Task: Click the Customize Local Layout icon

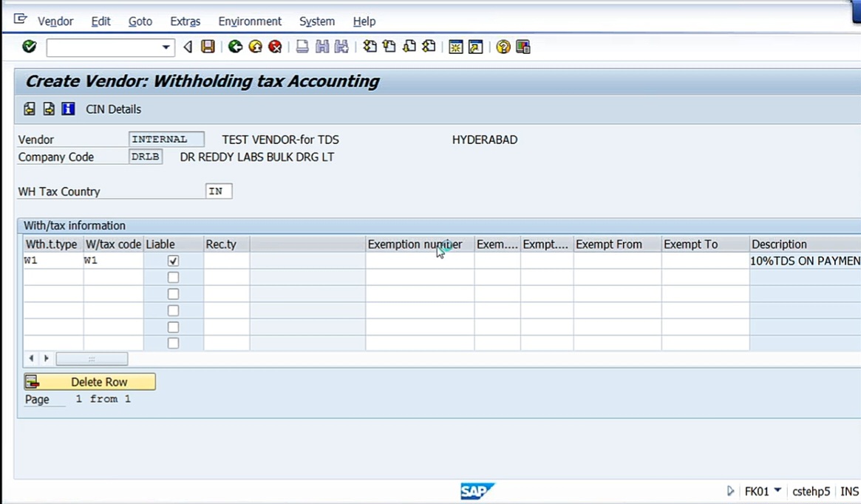Action: coord(523,47)
